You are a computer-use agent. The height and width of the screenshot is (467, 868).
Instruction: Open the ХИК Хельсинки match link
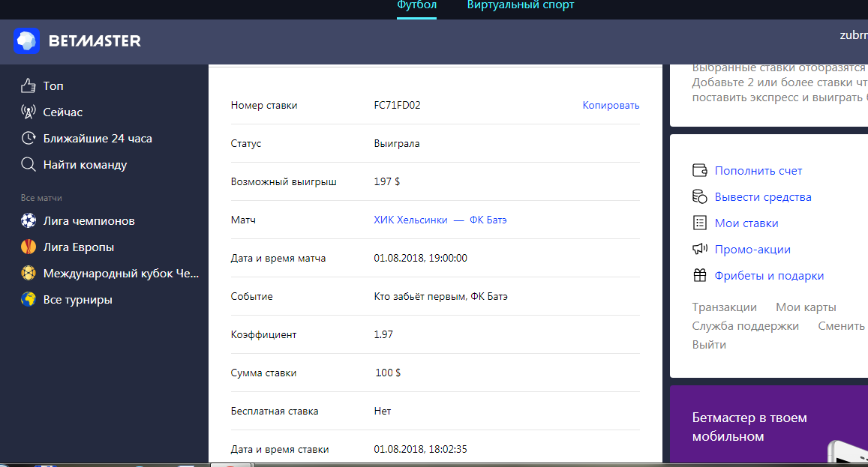410,220
